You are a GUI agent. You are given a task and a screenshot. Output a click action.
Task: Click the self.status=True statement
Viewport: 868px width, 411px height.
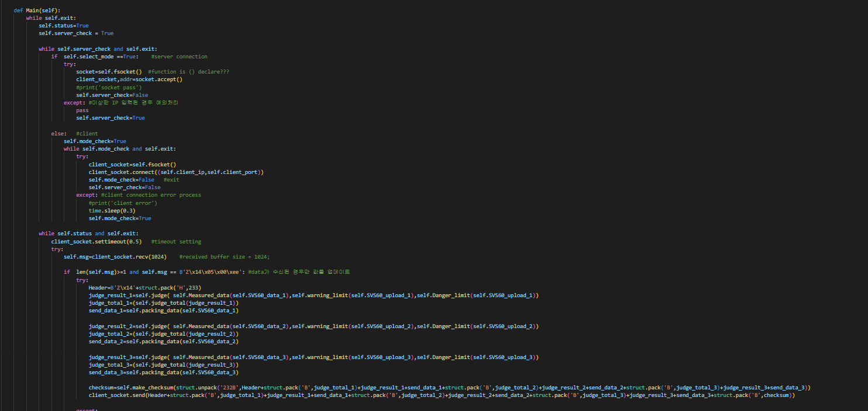coord(64,26)
